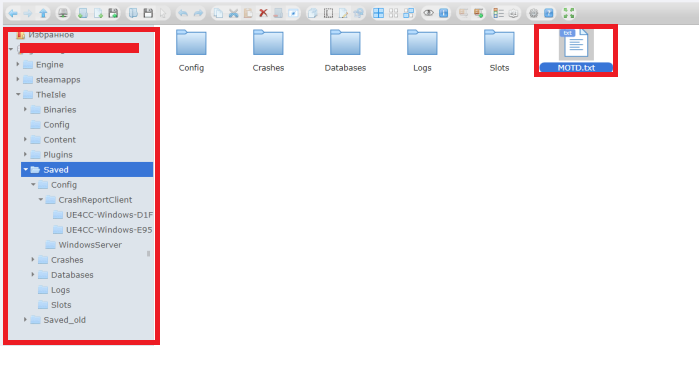This screenshot has width=700, height=366.
Task: Edit the file with pencil icon
Action: (x=343, y=13)
